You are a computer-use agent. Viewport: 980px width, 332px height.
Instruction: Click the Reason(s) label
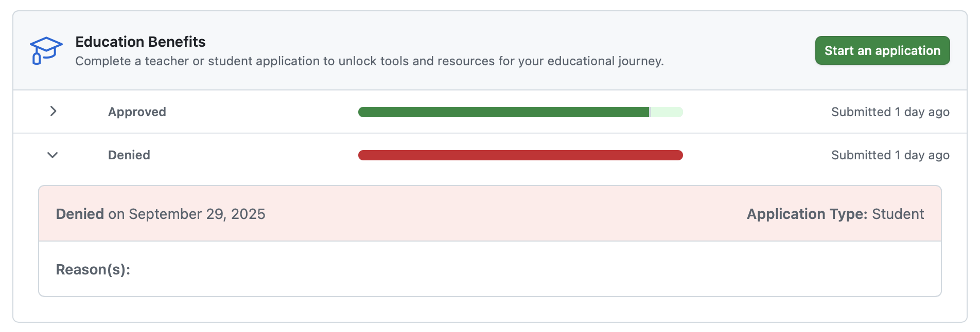point(93,269)
